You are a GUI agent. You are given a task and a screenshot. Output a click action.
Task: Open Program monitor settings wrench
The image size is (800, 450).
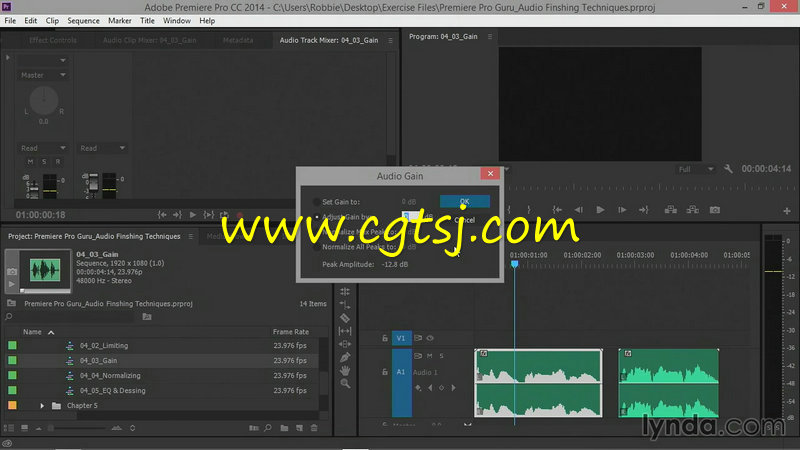[x=728, y=169]
